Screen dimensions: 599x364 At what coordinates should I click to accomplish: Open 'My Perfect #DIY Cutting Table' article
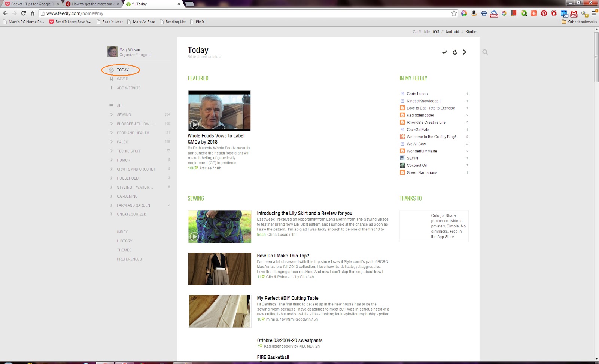tap(288, 298)
